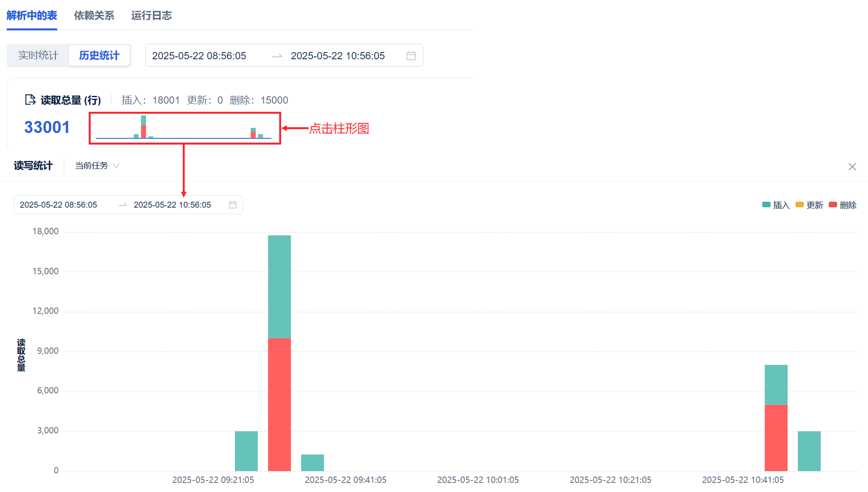The image size is (868, 492).
Task: Click the mini bar chart thumbnail
Action: [x=184, y=127]
